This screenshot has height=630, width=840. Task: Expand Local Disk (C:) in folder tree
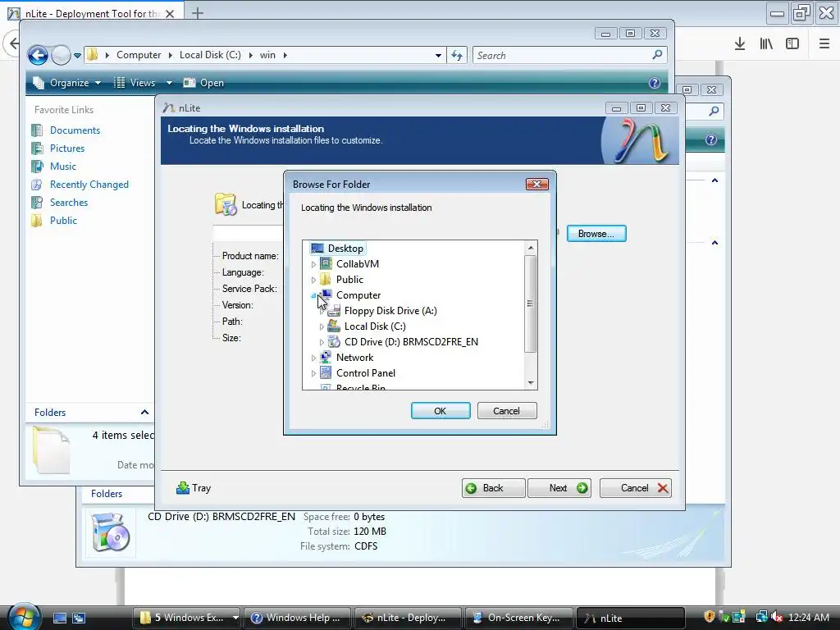pyautogui.click(x=322, y=326)
